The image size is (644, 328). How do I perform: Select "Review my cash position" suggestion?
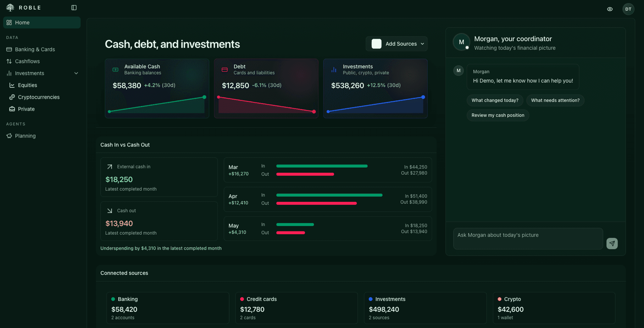(498, 115)
